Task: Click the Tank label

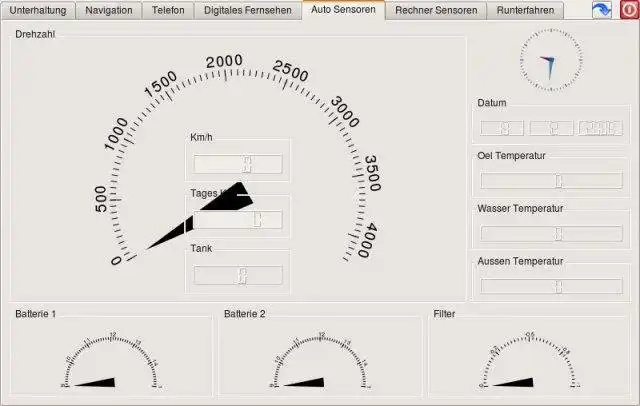Action: coord(201,248)
